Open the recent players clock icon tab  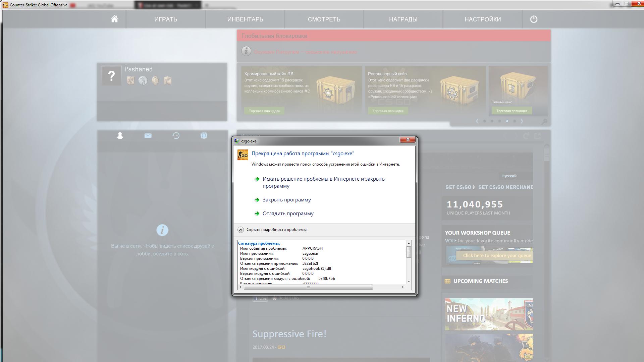coord(176,135)
